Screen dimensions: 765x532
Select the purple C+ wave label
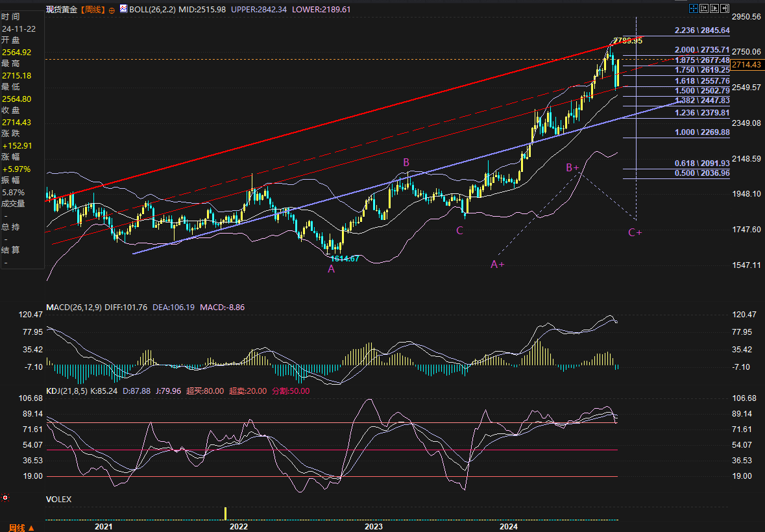[x=635, y=232]
